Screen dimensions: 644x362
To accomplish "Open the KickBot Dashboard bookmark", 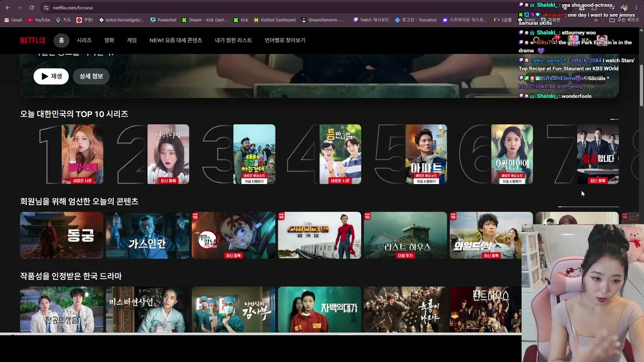I will pyautogui.click(x=274, y=20).
